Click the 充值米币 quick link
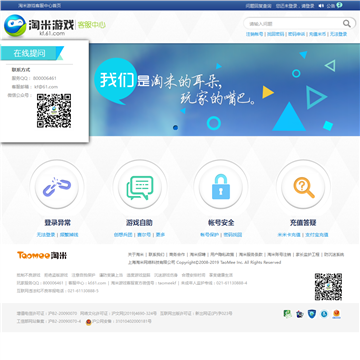This screenshot has height=360, width=360. [x=317, y=34]
